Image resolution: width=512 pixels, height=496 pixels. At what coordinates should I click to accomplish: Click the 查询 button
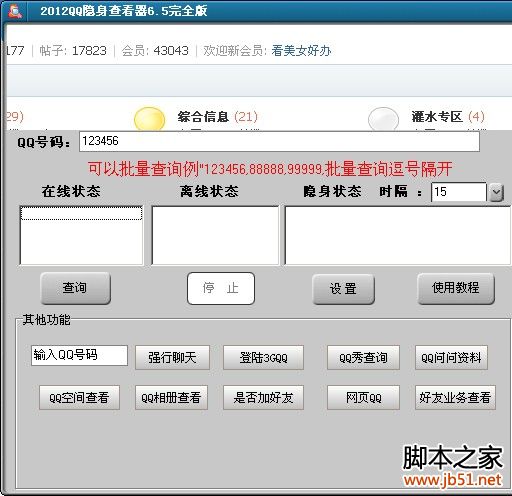75,288
